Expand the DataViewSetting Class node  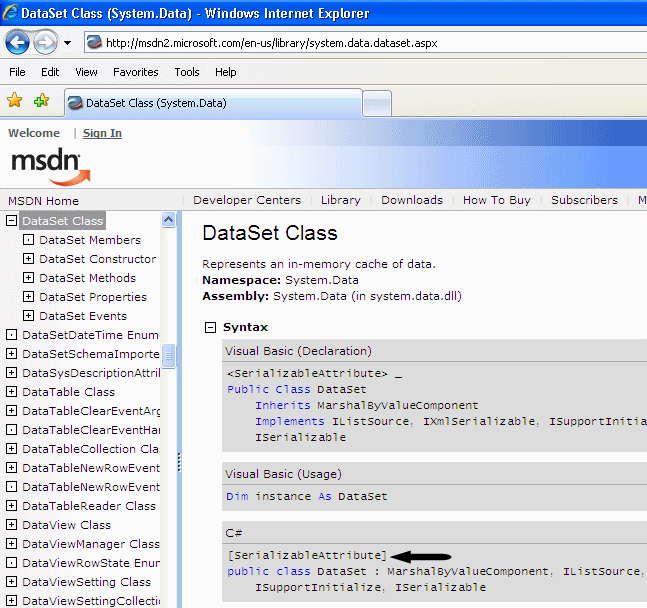click(x=12, y=581)
